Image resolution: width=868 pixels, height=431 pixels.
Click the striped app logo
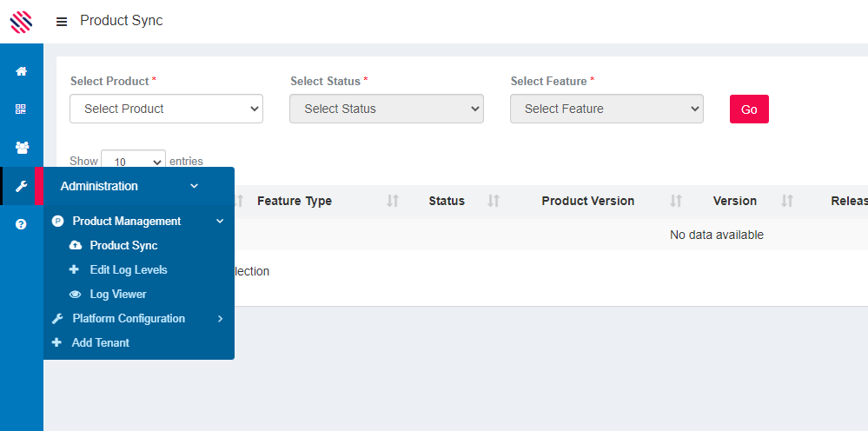[x=21, y=22]
